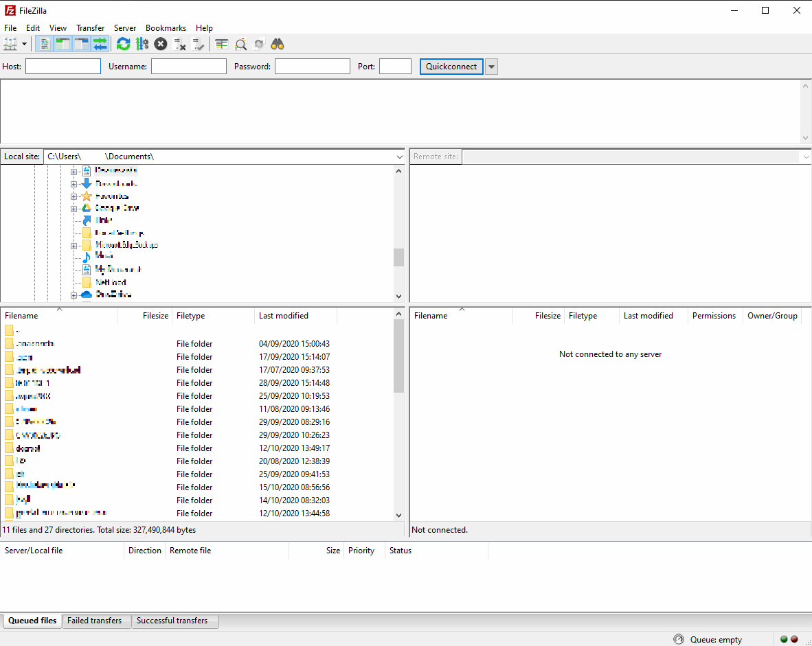Toggle the transfer queue pane visibility
Image resolution: width=812 pixels, height=646 pixels.
click(x=100, y=43)
